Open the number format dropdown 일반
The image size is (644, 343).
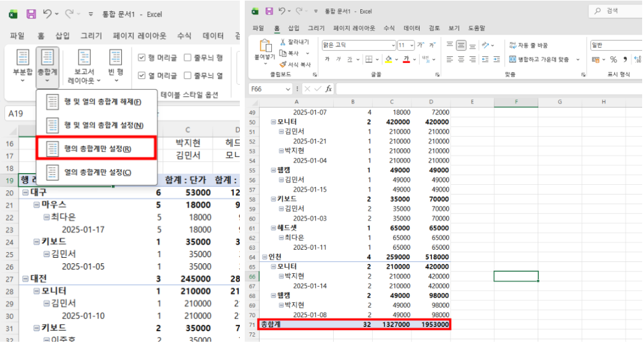(x=615, y=45)
